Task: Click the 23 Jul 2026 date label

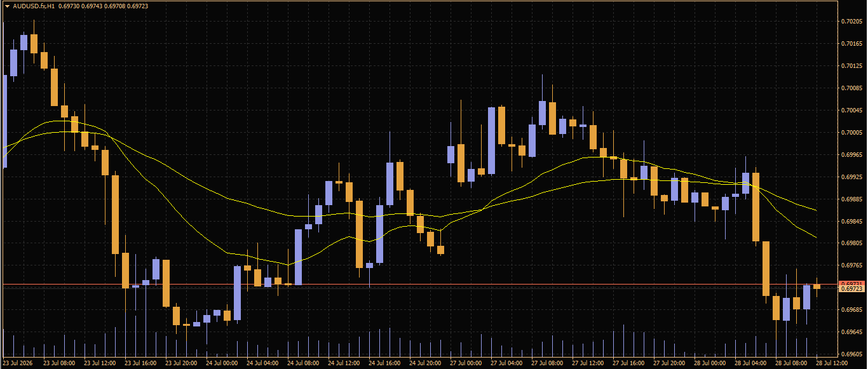Action: [x=17, y=363]
